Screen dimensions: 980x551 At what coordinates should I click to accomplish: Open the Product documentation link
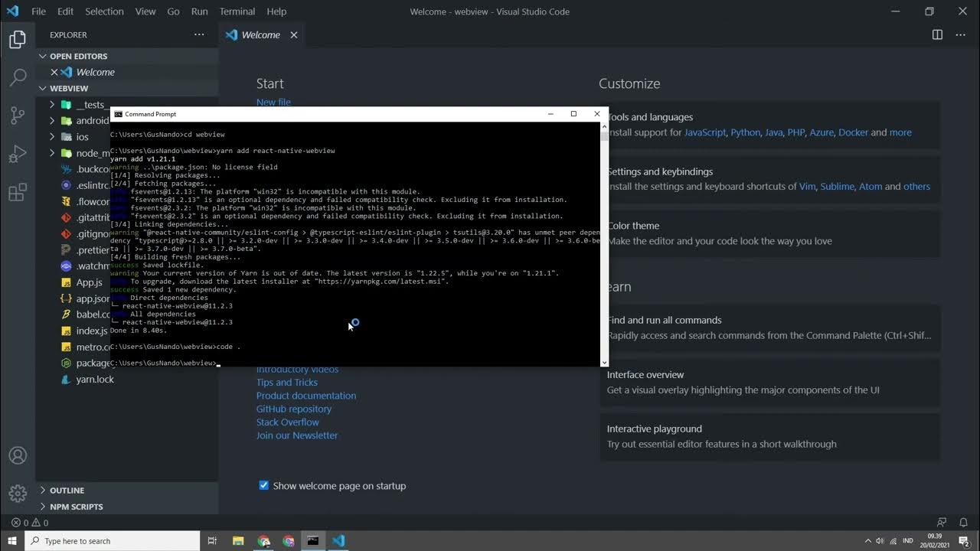pyautogui.click(x=306, y=396)
